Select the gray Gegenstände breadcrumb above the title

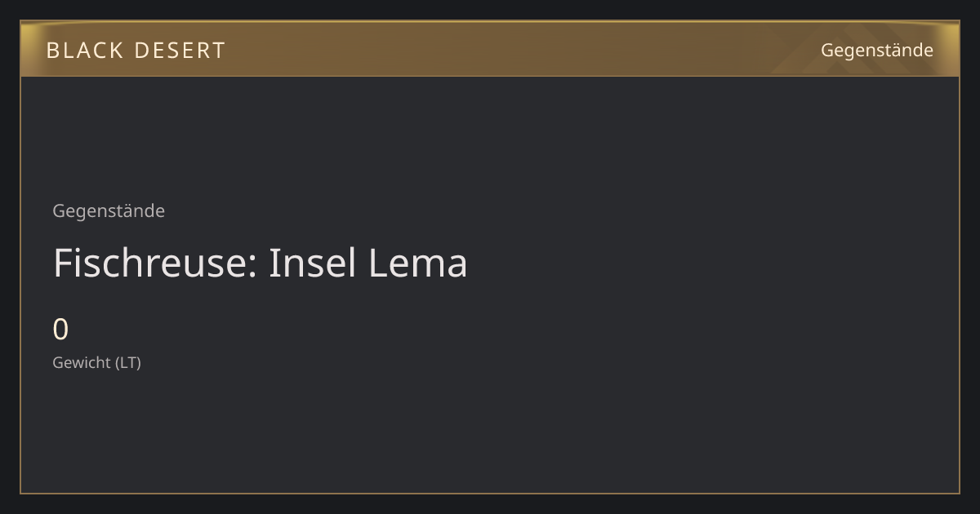(109, 210)
